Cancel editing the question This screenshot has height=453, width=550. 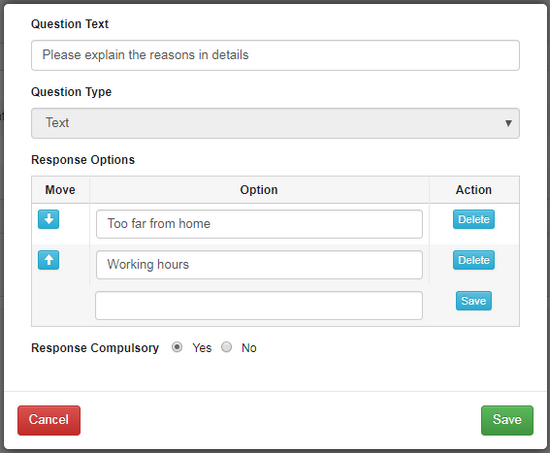(49, 420)
